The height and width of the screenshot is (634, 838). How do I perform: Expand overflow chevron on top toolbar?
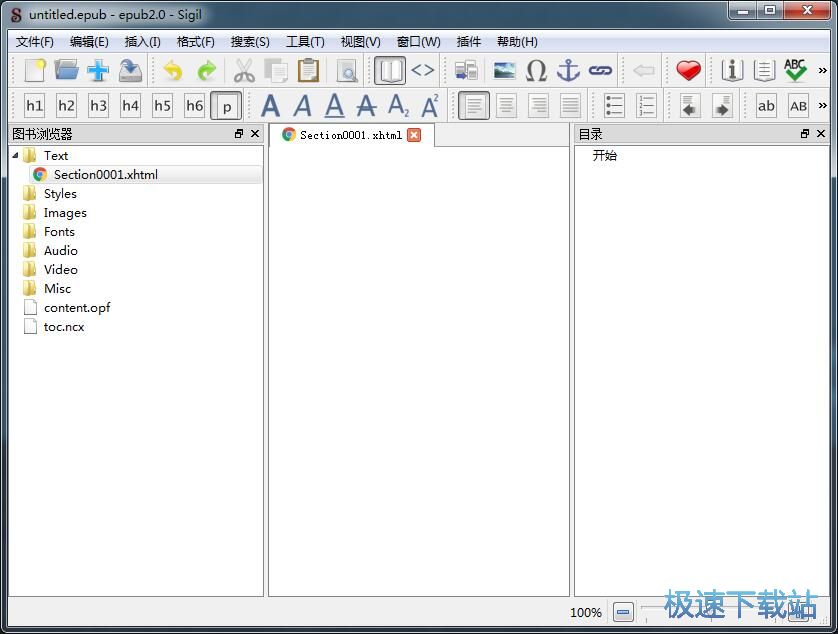823,70
